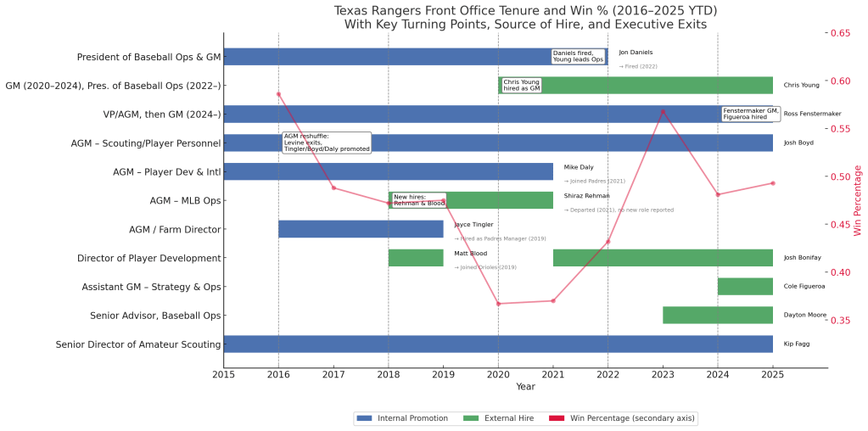Click the 'Win Percentage' right axis title
The image size is (868, 431).
(857, 200)
